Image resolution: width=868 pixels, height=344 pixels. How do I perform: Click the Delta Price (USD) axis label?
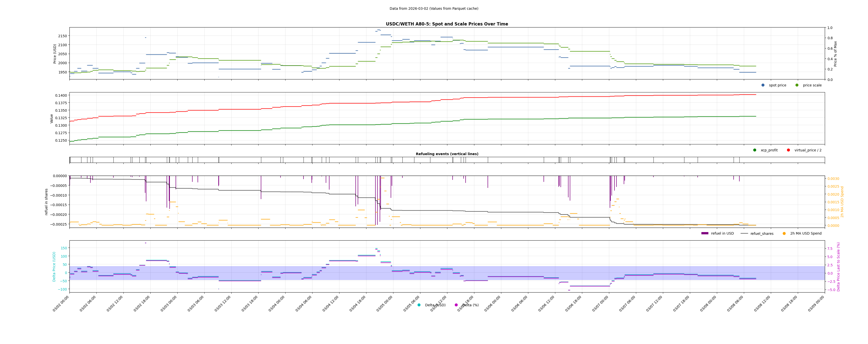point(54,267)
